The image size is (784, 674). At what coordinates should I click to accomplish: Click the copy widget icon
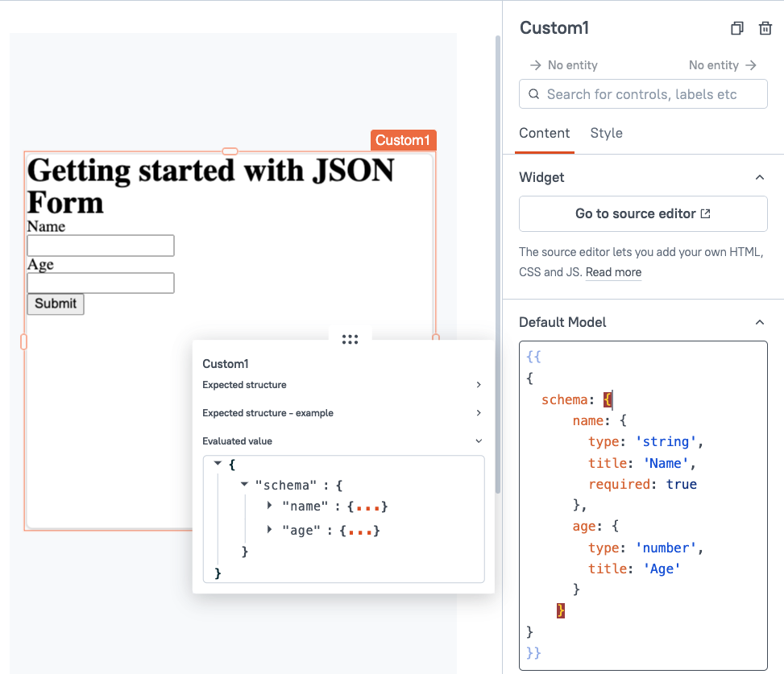click(x=736, y=29)
